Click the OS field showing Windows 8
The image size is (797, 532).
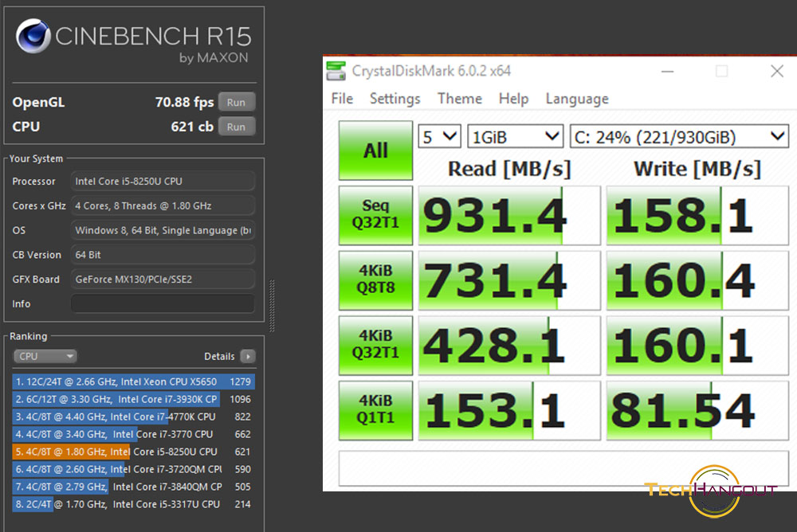(163, 230)
